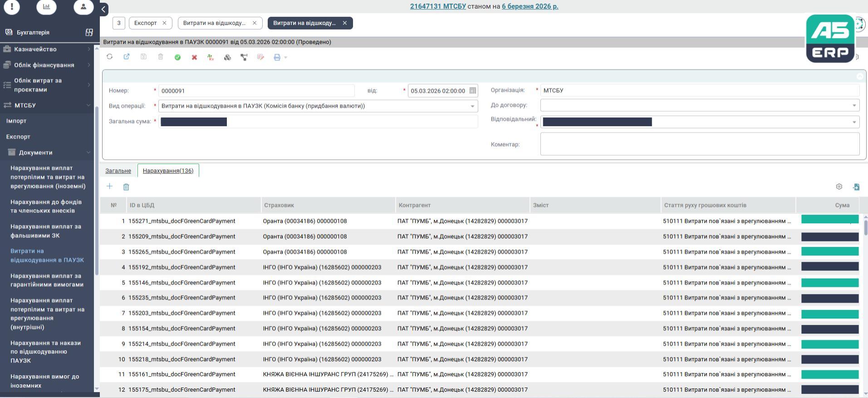868x398 pixels.
Task: Click the 6 березня 2026 р. date link
Action: 530,6
